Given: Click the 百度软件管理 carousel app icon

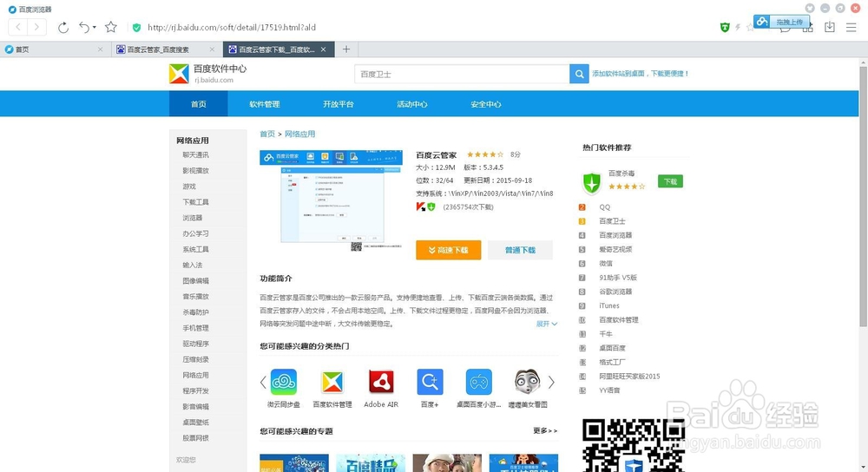Looking at the screenshot, I should [332, 382].
